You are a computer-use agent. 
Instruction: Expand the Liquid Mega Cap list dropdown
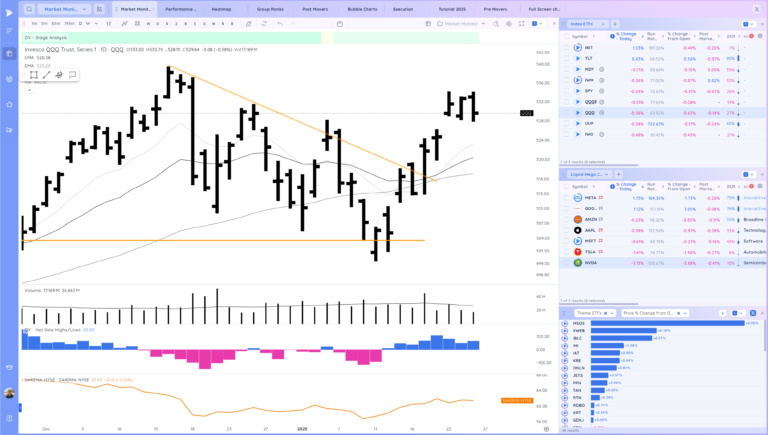point(609,173)
